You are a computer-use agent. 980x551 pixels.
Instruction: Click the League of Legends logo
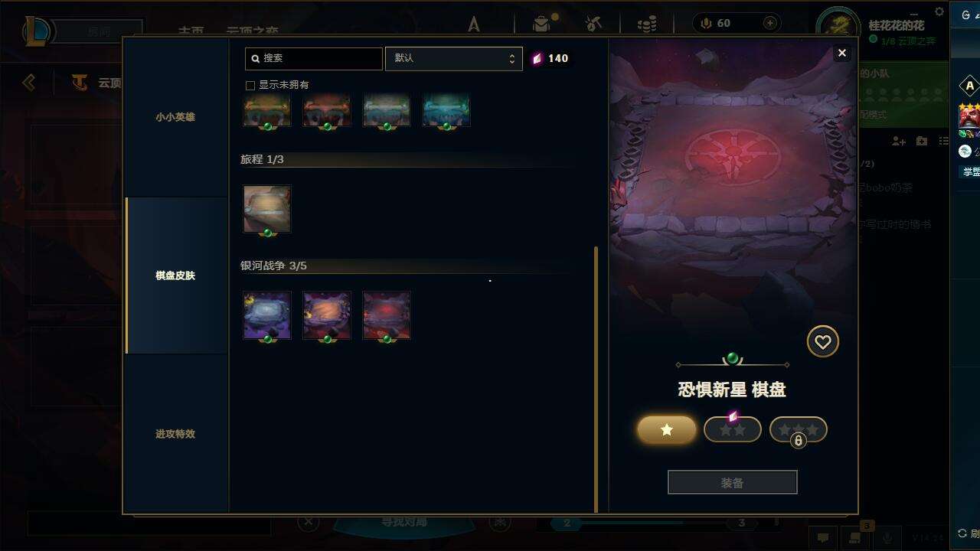click(37, 31)
